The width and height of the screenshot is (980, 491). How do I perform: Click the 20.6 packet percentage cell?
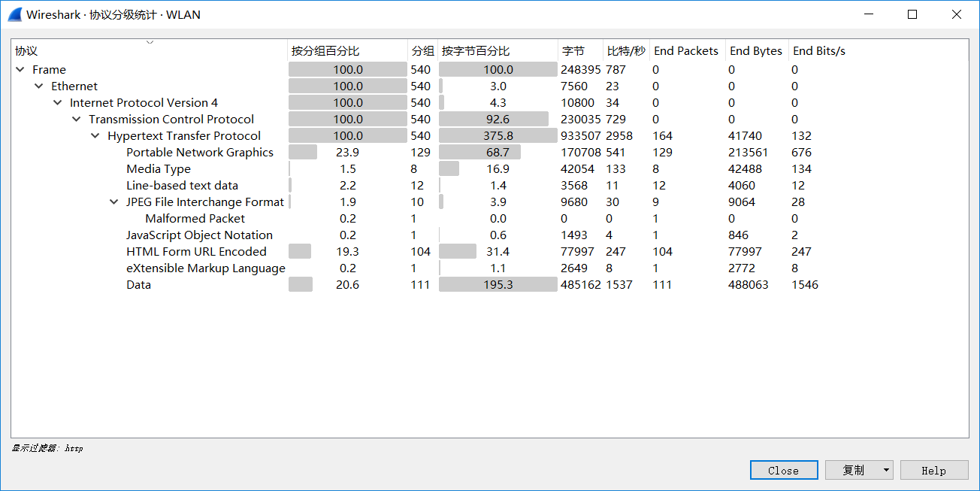click(348, 284)
